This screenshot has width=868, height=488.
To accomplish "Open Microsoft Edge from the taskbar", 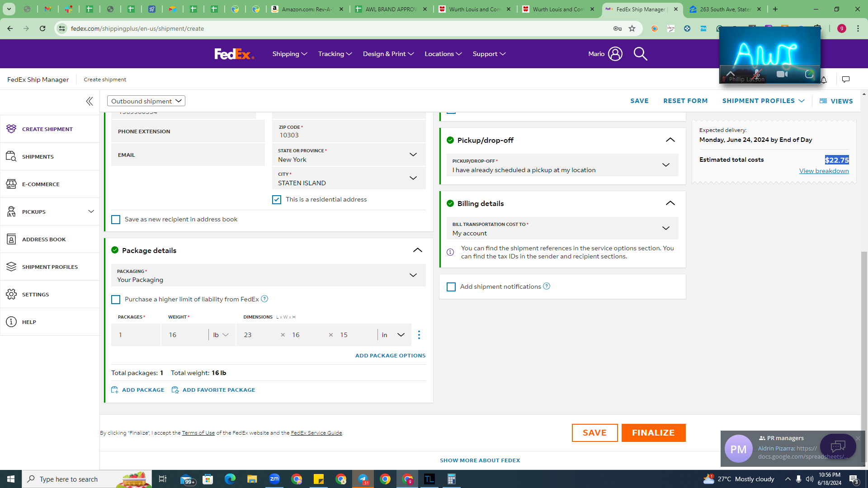I will (230, 479).
